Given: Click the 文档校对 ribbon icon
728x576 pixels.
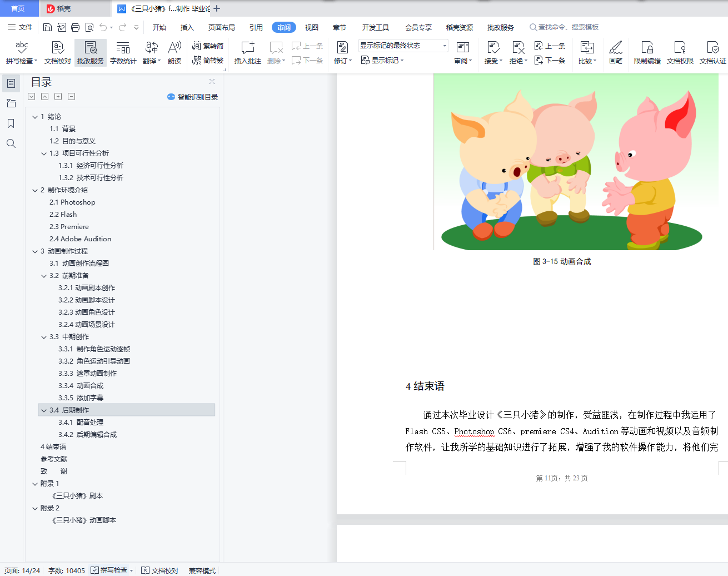Looking at the screenshot, I should (58, 53).
